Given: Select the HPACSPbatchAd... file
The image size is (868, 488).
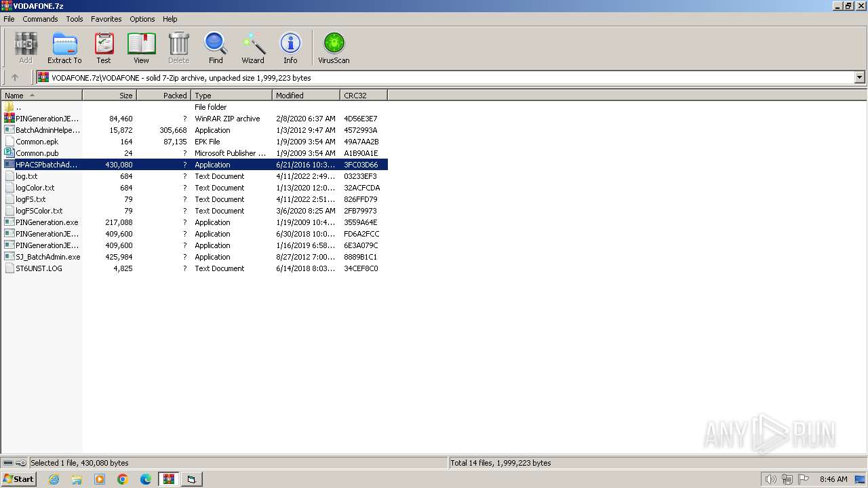Looking at the screenshot, I should [195, 165].
